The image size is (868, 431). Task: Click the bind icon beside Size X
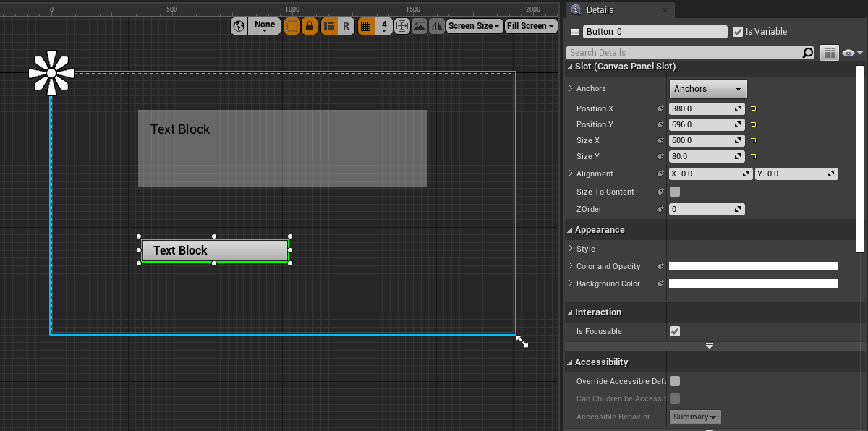(660, 140)
